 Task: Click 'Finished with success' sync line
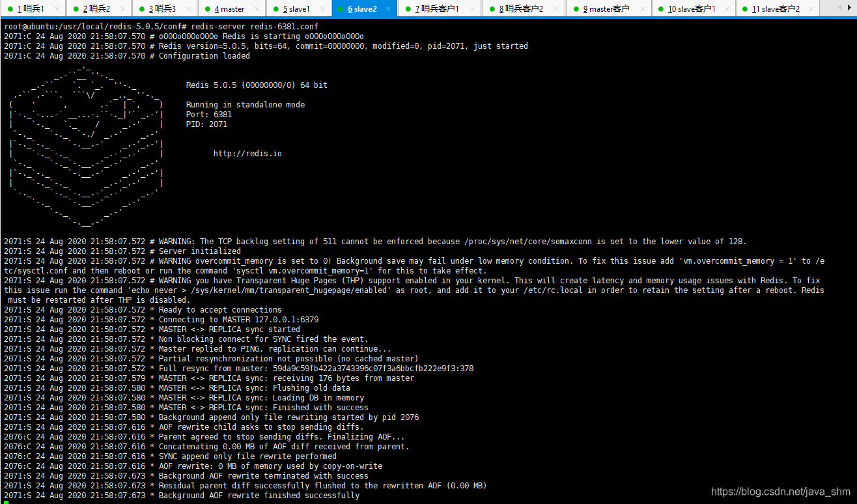(x=186, y=408)
